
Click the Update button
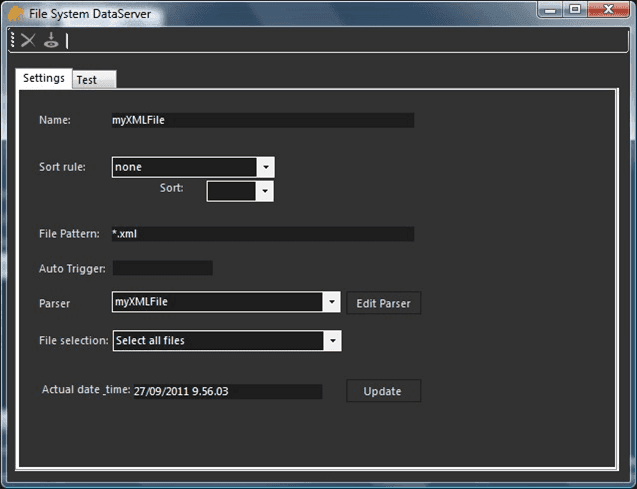click(x=384, y=391)
